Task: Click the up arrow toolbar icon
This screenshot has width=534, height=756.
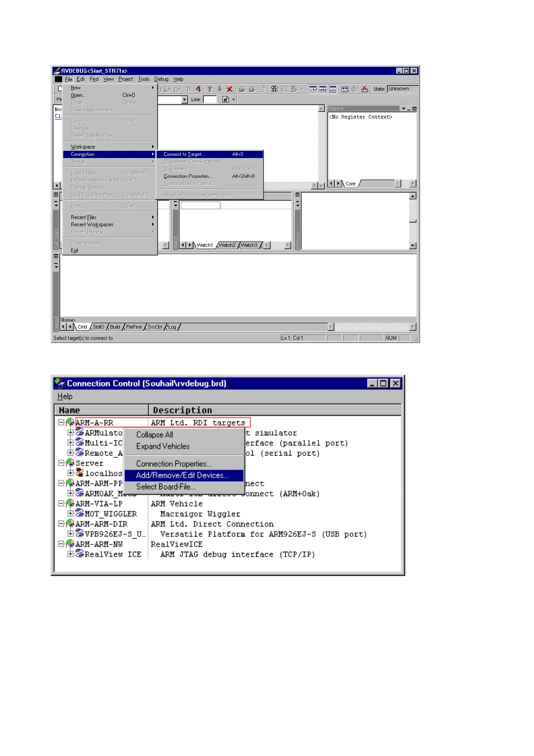Action: click(210, 89)
